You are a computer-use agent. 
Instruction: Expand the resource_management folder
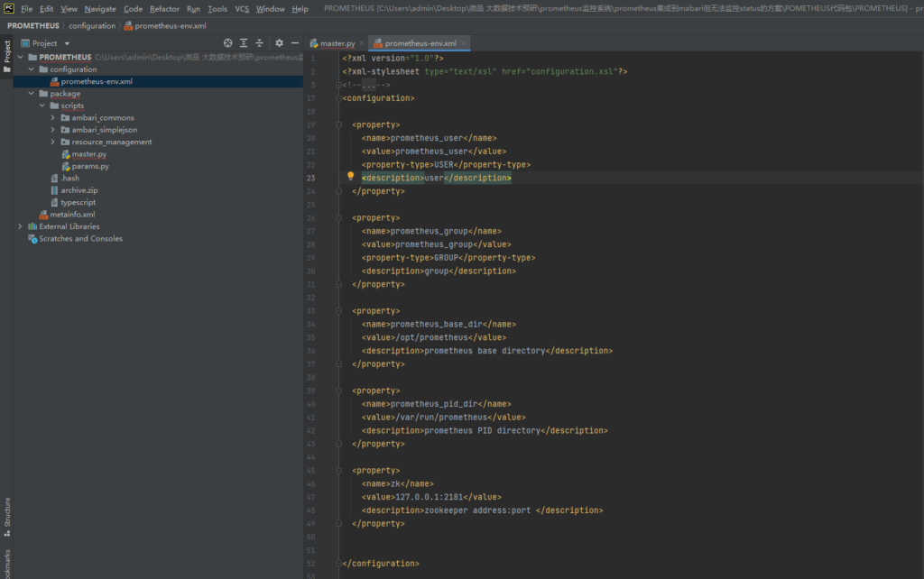(53, 142)
